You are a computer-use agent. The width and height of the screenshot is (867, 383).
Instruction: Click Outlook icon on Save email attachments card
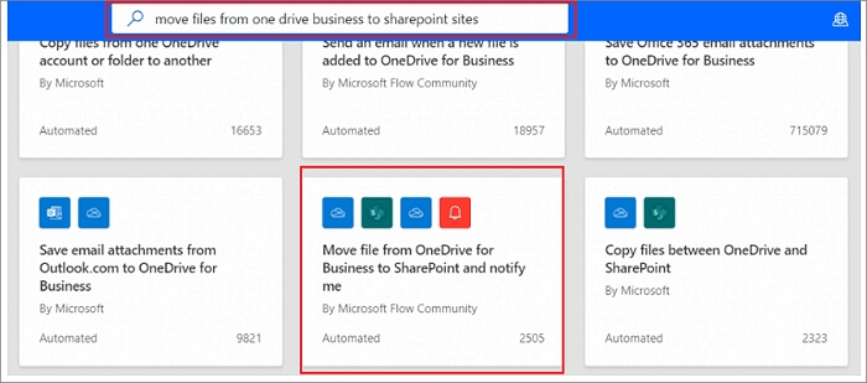(x=55, y=213)
